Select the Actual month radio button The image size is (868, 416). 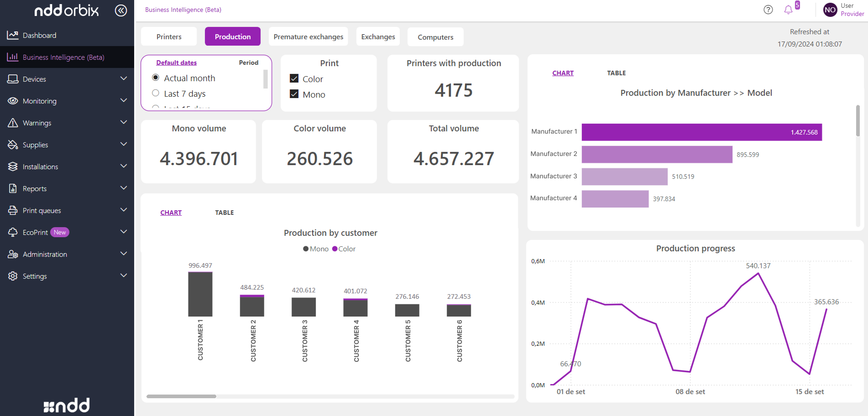click(x=155, y=78)
